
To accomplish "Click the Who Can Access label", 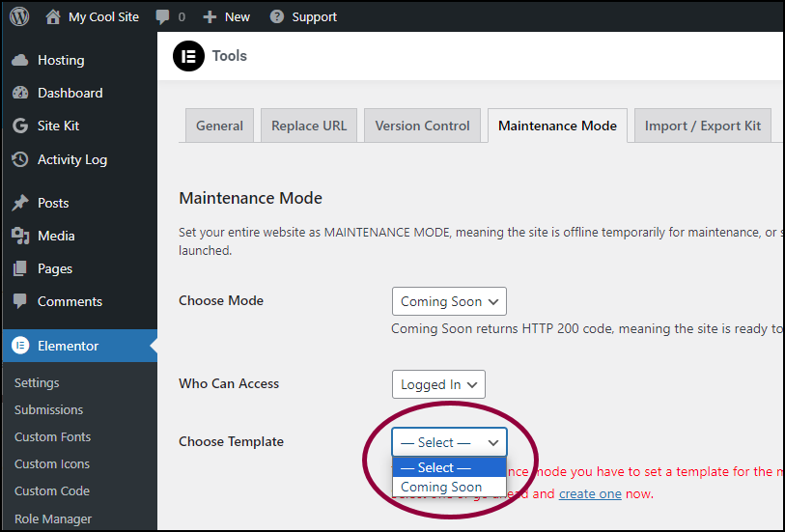I will pyautogui.click(x=229, y=384).
